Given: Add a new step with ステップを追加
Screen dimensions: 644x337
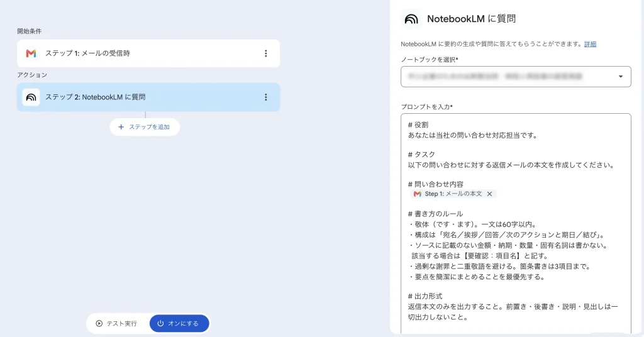Looking at the screenshot, I should (145, 127).
